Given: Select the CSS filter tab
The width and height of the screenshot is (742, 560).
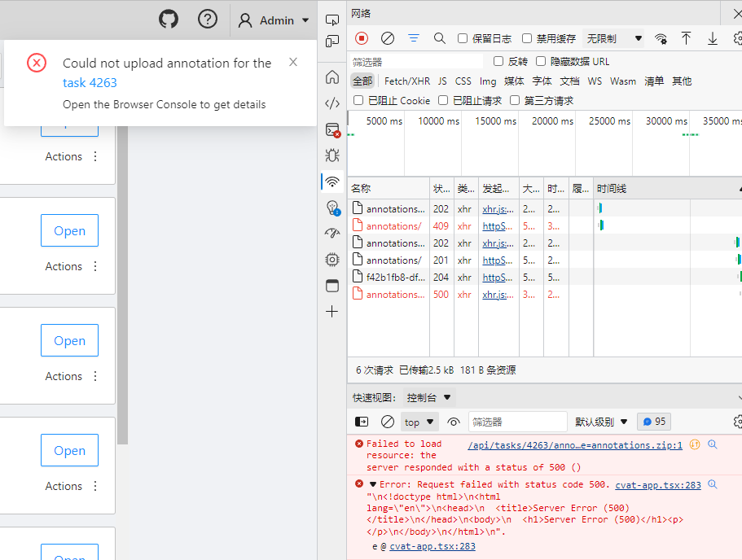Looking at the screenshot, I should coord(463,81).
